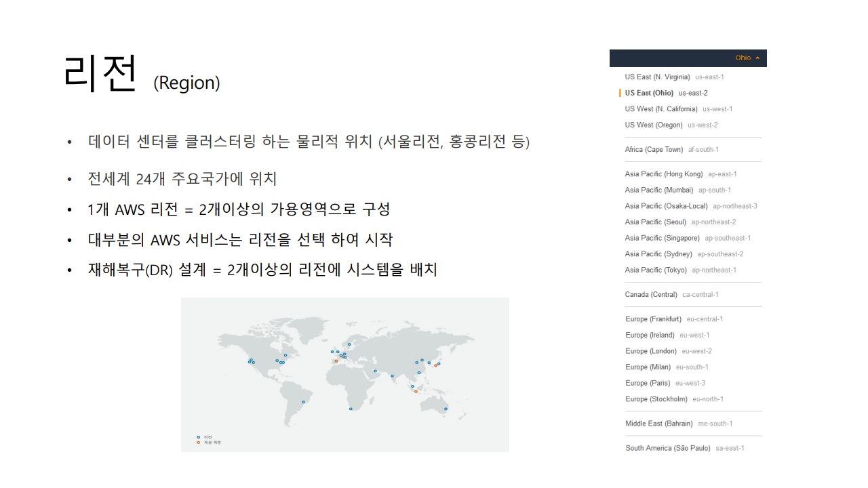Pick Middle East (Bahrain) me-south-1
Screen dimensions: 868x488
[x=679, y=424]
